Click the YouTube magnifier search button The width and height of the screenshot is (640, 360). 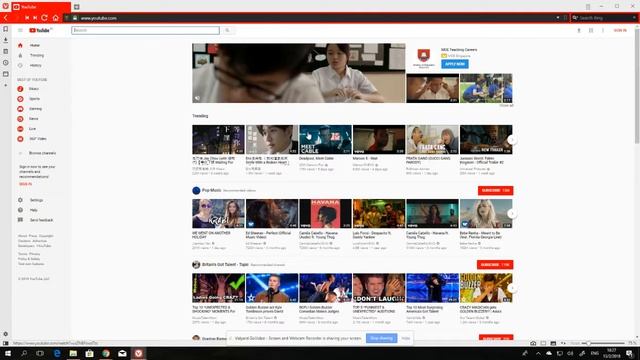227,30
